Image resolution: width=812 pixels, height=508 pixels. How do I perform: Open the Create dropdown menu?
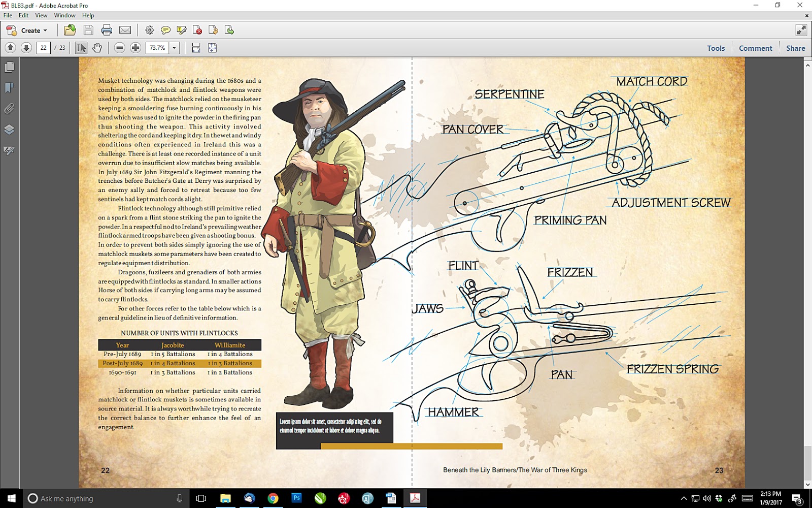coord(27,30)
